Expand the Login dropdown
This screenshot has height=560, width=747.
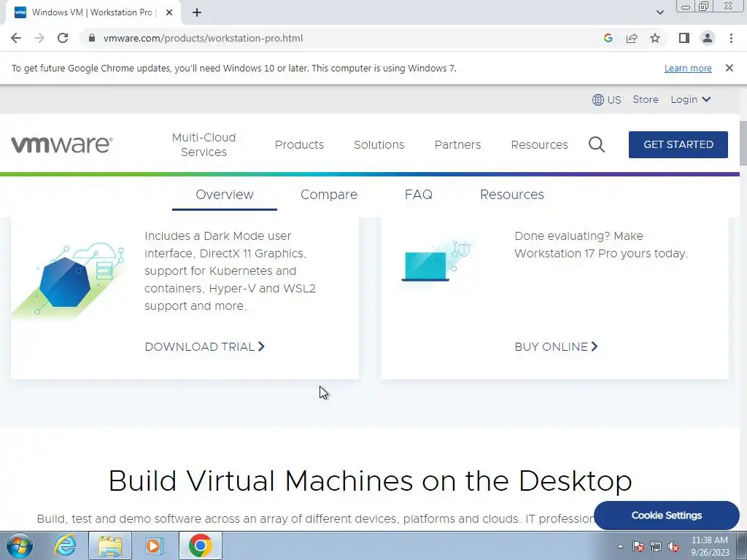coord(690,99)
